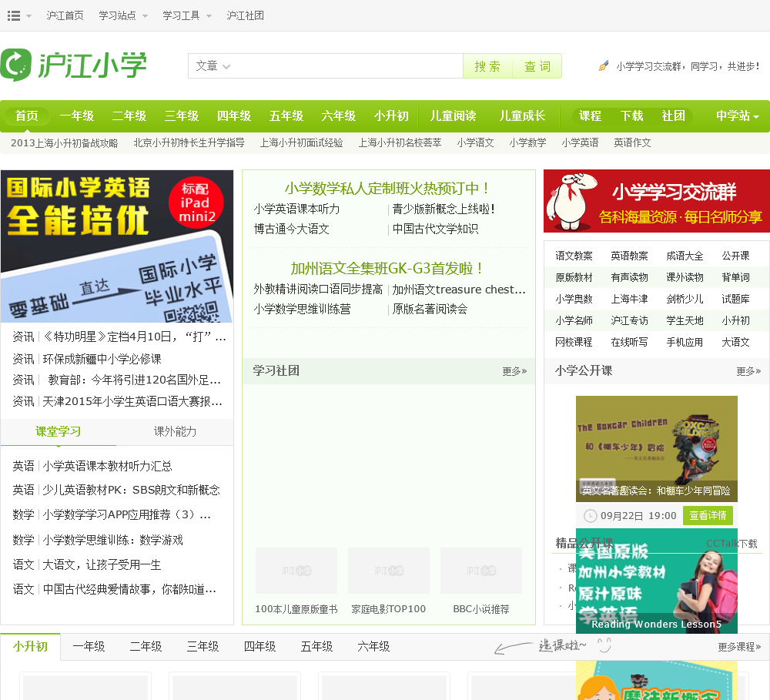
Task: Click the 查词 button
Action: [x=537, y=65]
